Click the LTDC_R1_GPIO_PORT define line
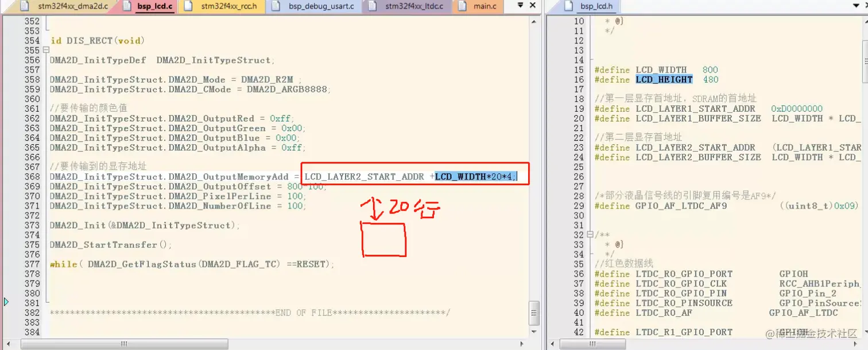This screenshot has width=868, height=350. 701,332
